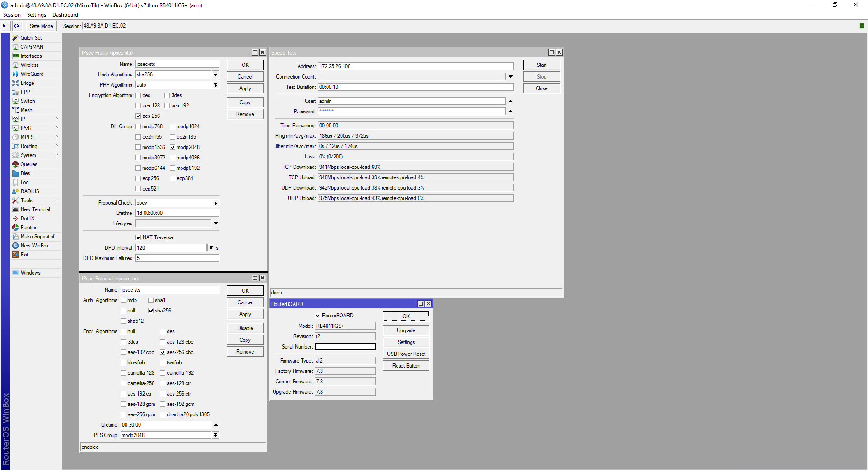Click Start in Speed Test window

tap(541, 65)
